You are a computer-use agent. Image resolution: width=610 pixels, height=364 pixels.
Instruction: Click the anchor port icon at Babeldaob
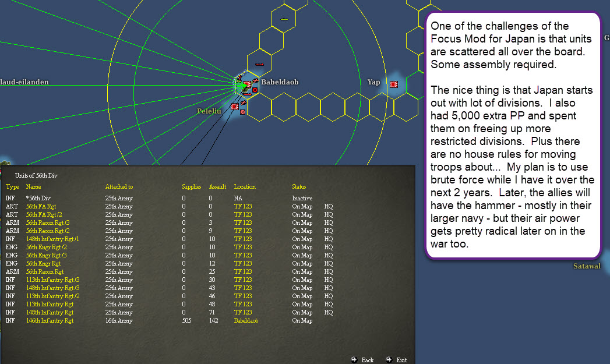click(x=239, y=79)
